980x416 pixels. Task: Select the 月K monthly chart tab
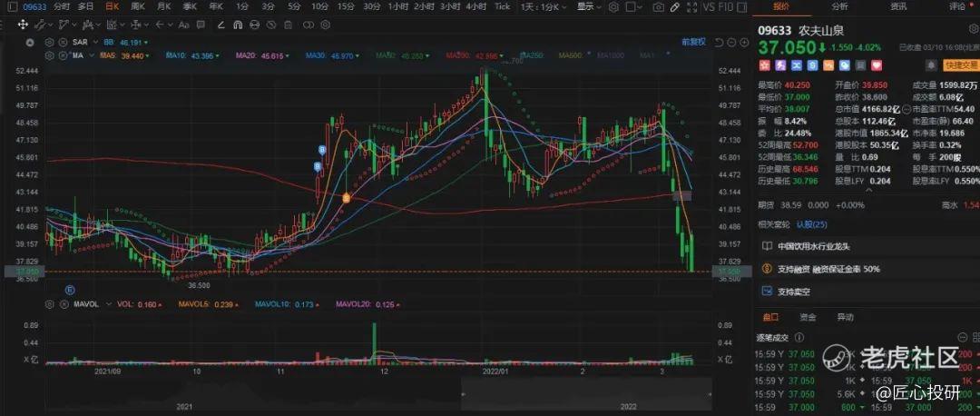[x=163, y=7]
